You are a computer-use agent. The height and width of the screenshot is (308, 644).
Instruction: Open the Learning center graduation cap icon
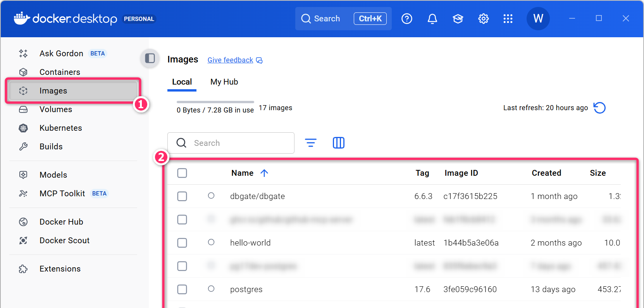(x=458, y=19)
